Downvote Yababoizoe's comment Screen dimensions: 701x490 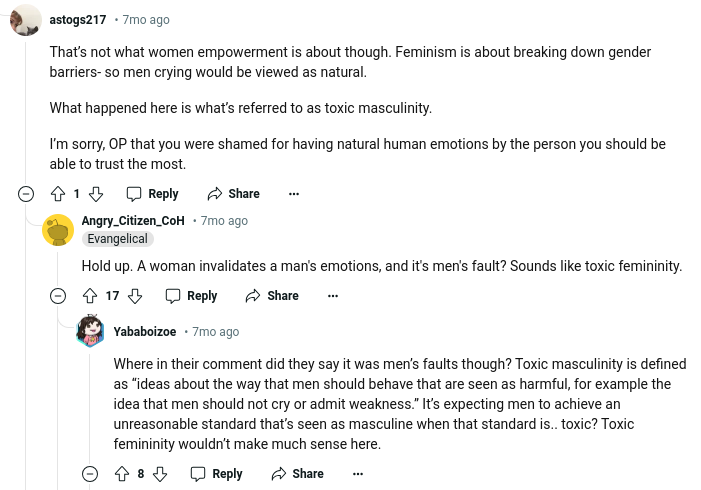tap(160, 474)
